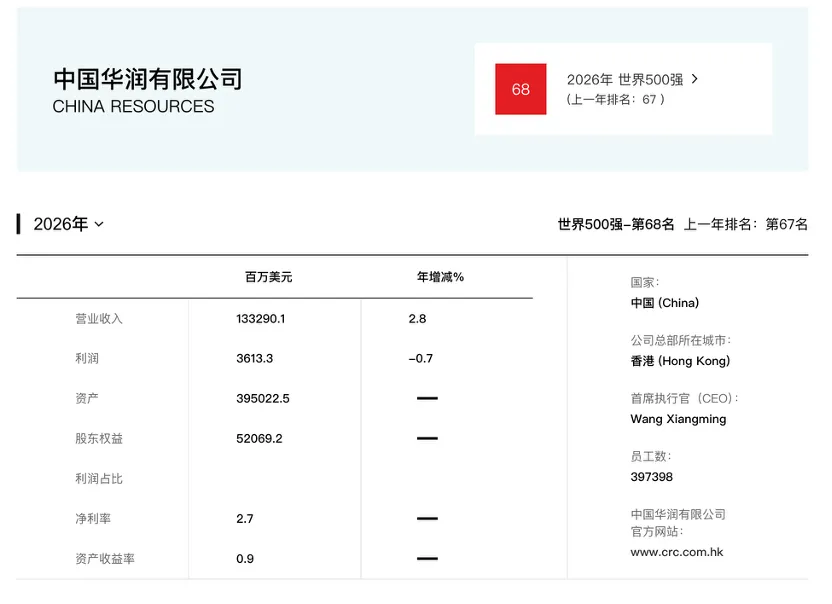Click the equity value 52069.2

pyautogui.click(x=259, y=438)
